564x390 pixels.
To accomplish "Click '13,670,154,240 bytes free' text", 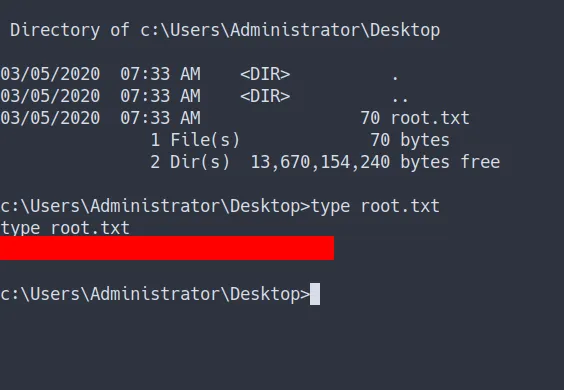I will pyautogui.click(x=375, y=162).
